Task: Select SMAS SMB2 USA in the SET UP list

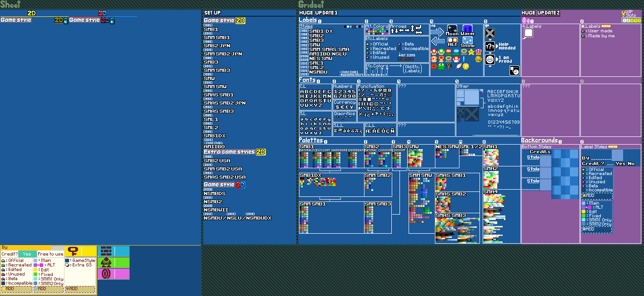Action: tap(225, 177)
